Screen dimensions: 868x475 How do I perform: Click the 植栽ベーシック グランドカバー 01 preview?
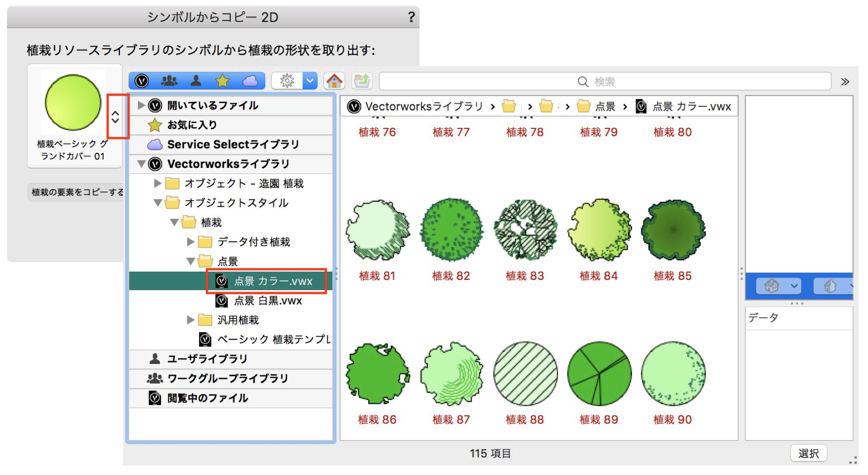(x=73, y=103)
